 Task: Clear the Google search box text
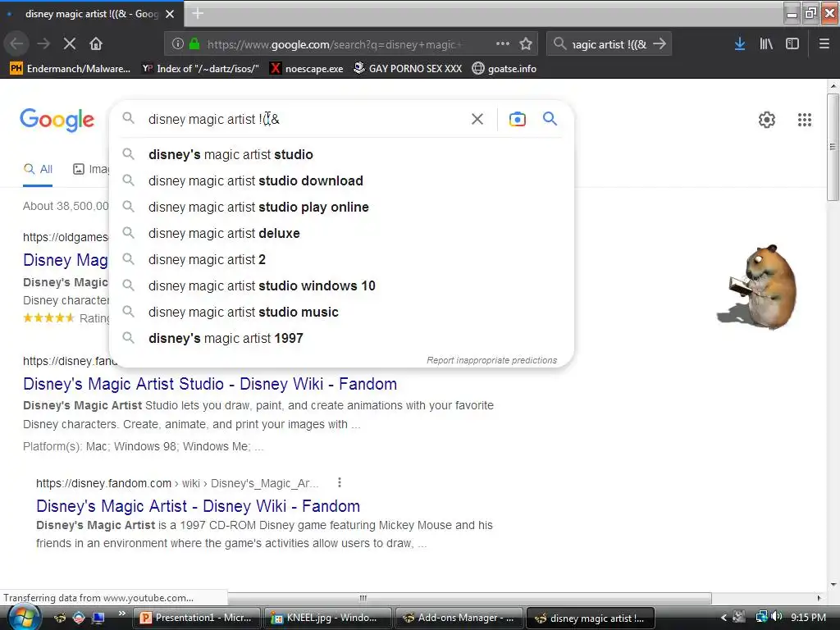click(x=477, y=119)
